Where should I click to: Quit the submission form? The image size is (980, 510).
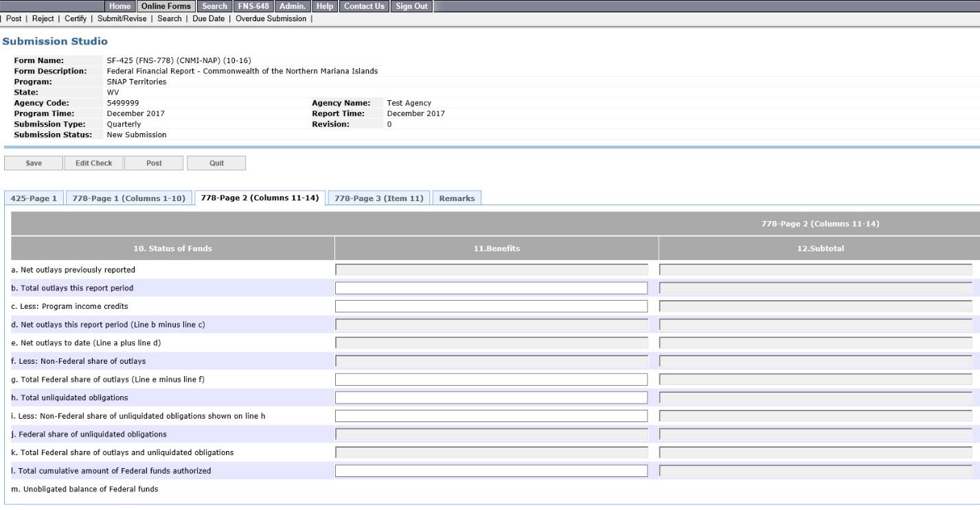click(216, 163)
